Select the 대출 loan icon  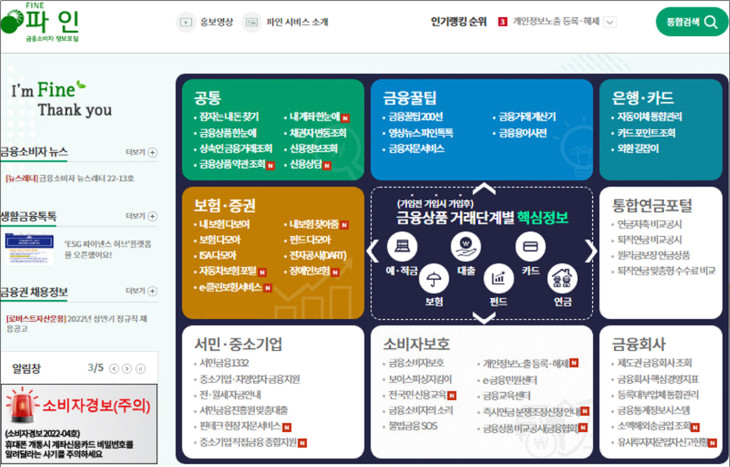click(x=466, y=246)
